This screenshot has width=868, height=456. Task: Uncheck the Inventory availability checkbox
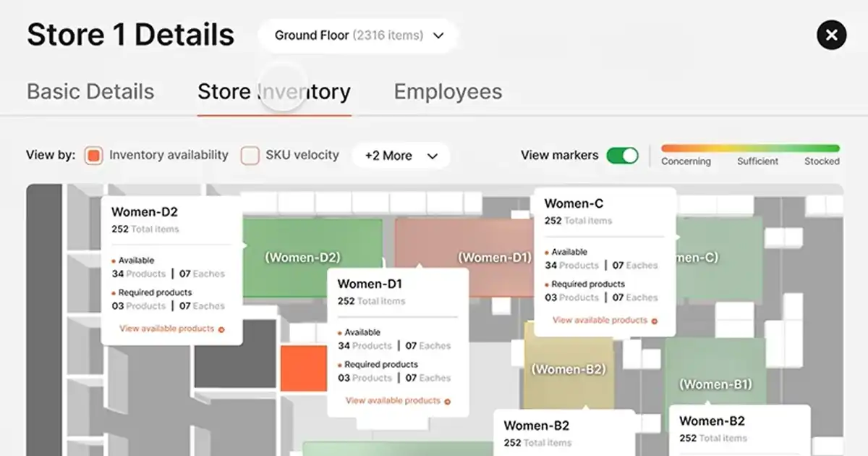(93, 156)
